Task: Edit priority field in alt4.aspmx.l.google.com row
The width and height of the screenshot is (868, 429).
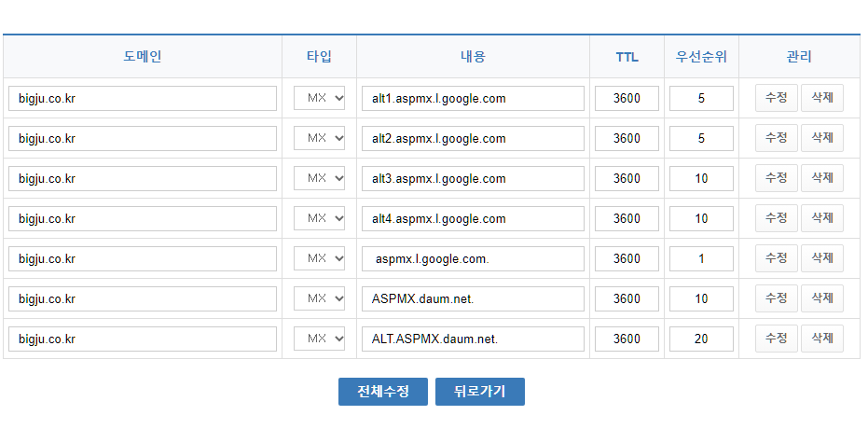Action: pos(701,218)
